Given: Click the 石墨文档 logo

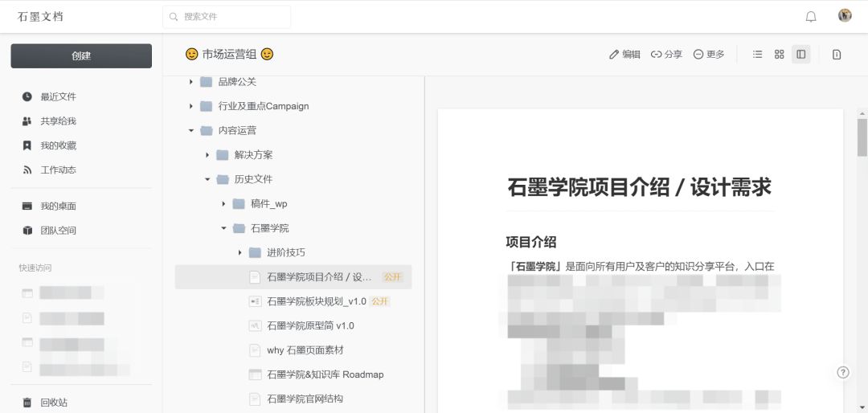Looking at the screenshot, I should [40, 17].
